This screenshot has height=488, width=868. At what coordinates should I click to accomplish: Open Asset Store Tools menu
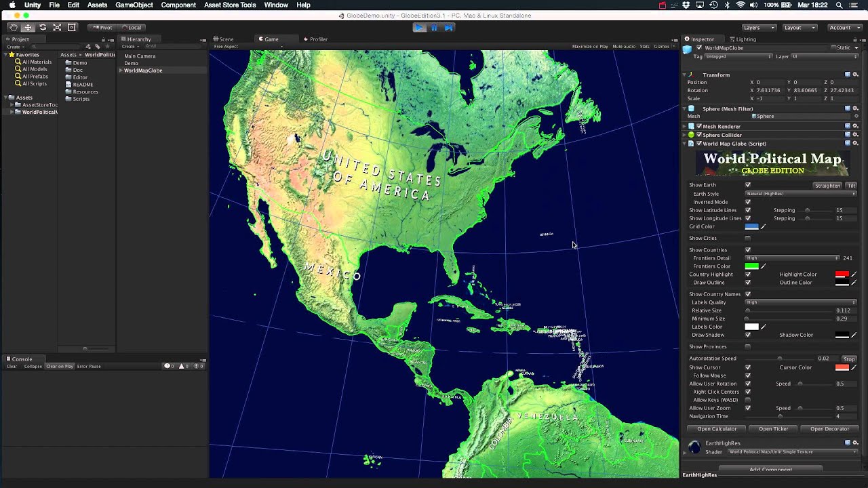[x=230, y=5]
